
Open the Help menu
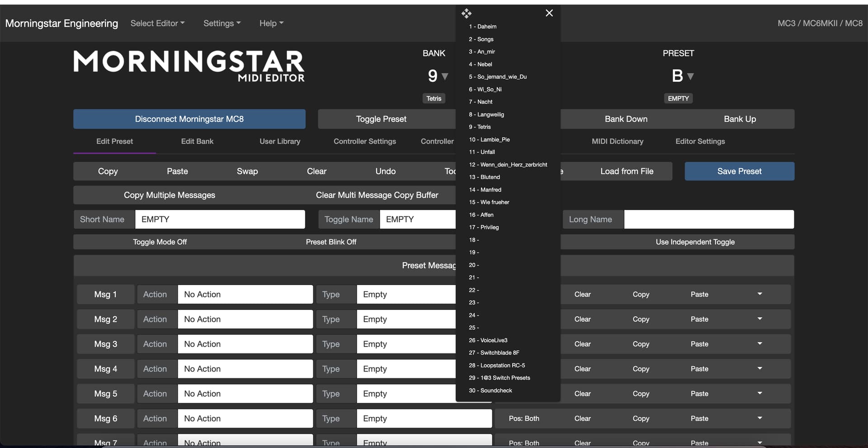click(x=271, y=23)
